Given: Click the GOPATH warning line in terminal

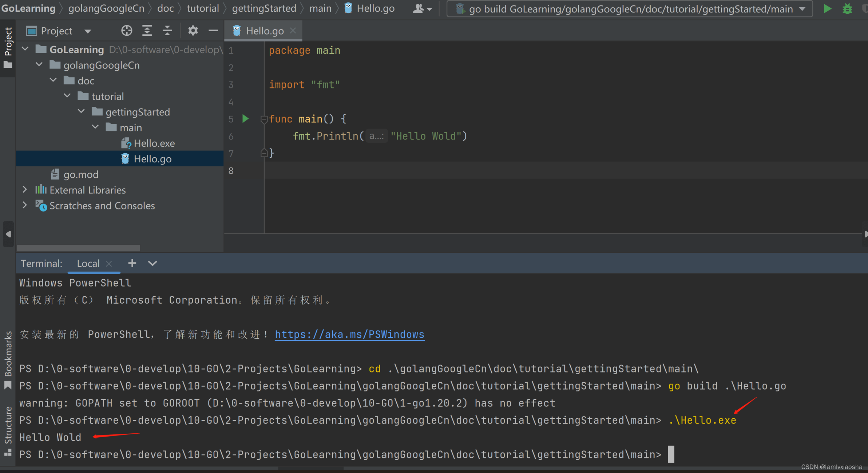Looking at the screenshot, I should coord(287,403).
